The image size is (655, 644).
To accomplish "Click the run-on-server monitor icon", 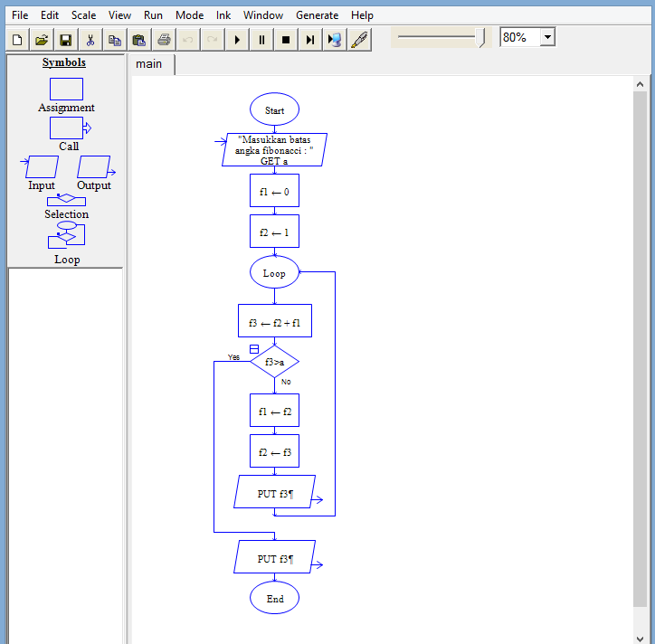I will [334, 40].
